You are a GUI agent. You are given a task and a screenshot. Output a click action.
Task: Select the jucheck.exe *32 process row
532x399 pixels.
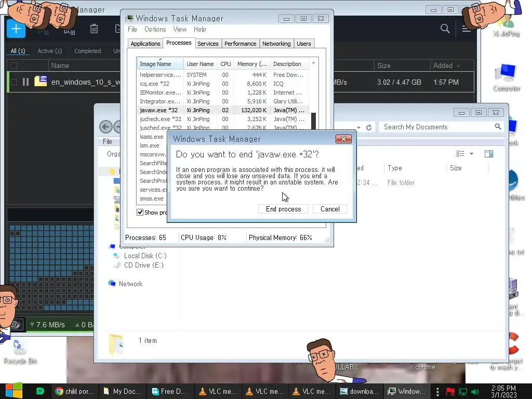click(x=222, y=119)
